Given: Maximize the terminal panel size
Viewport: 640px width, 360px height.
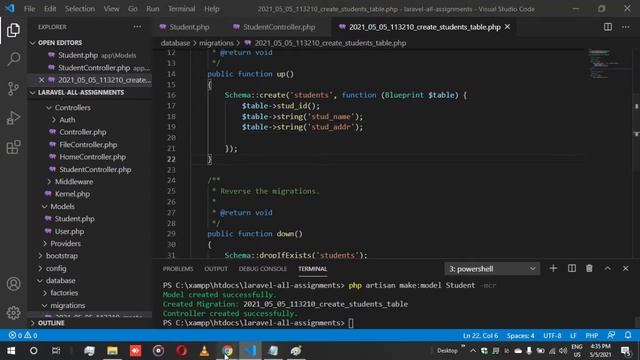Looking at the screenshot, I should pyautogui.click(x=607, y=268).
